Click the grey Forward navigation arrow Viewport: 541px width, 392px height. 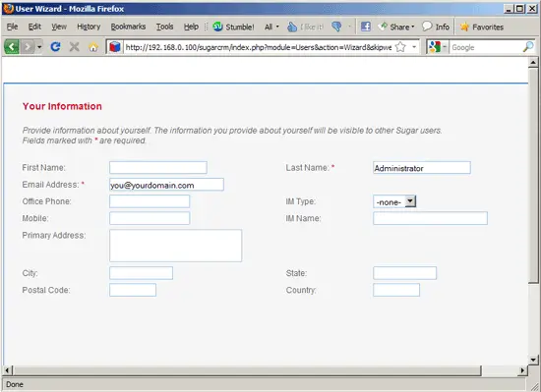tap(28, 46)
